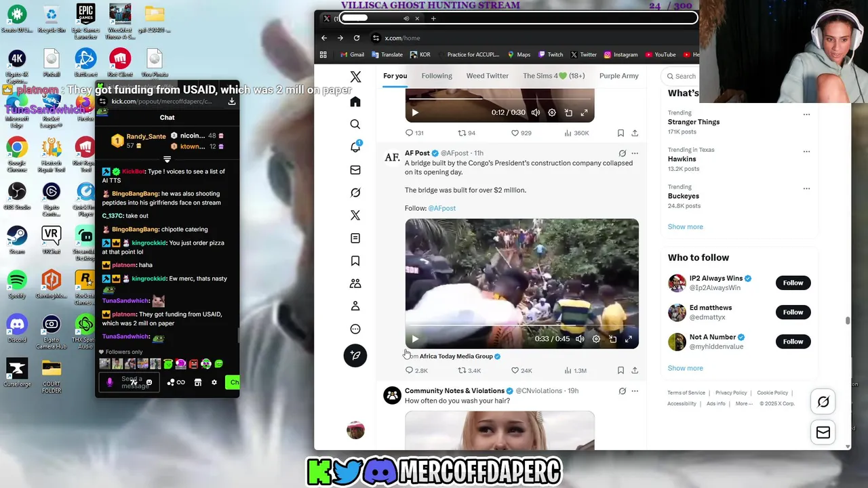This screenshot has width=868, height=488.
Task: Click the X logo above the sidebar
Action: (x=355, y=77)
